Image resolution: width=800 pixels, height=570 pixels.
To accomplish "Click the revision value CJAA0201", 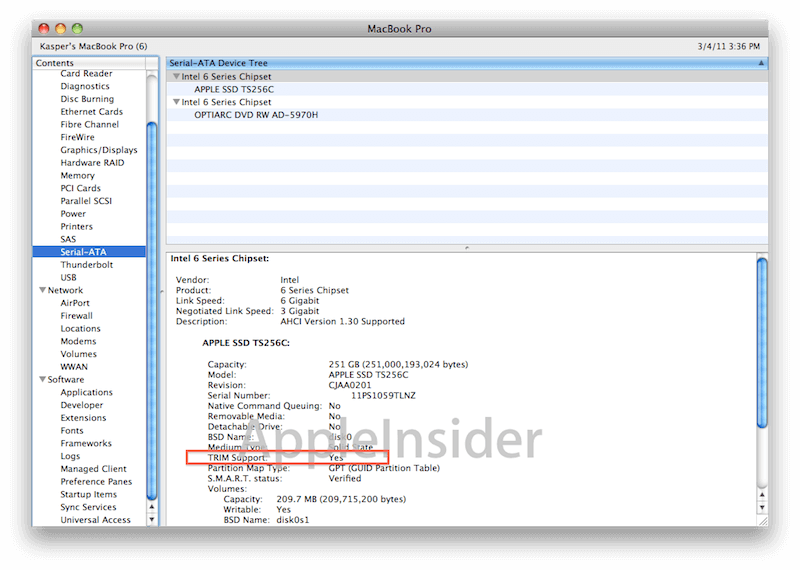I will tap(350, 385).
